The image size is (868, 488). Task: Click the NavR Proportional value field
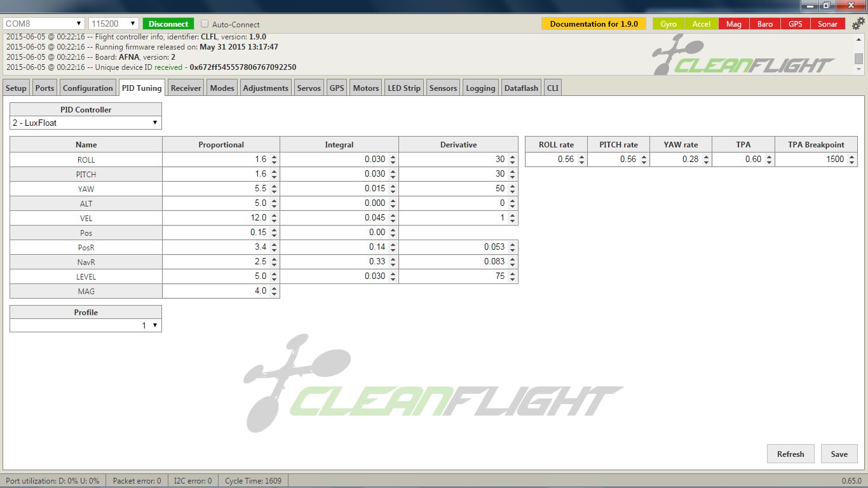(221, 262)
